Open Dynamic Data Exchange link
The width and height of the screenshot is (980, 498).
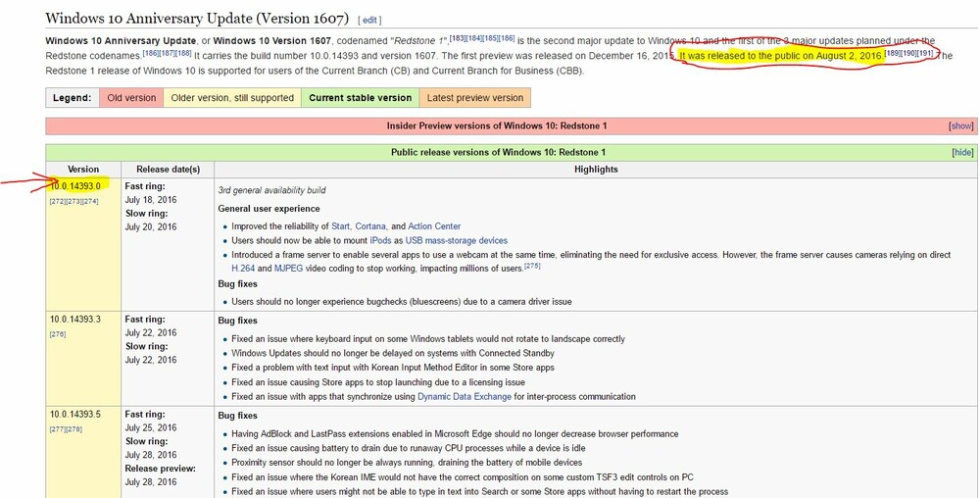(x=464, y=397)
